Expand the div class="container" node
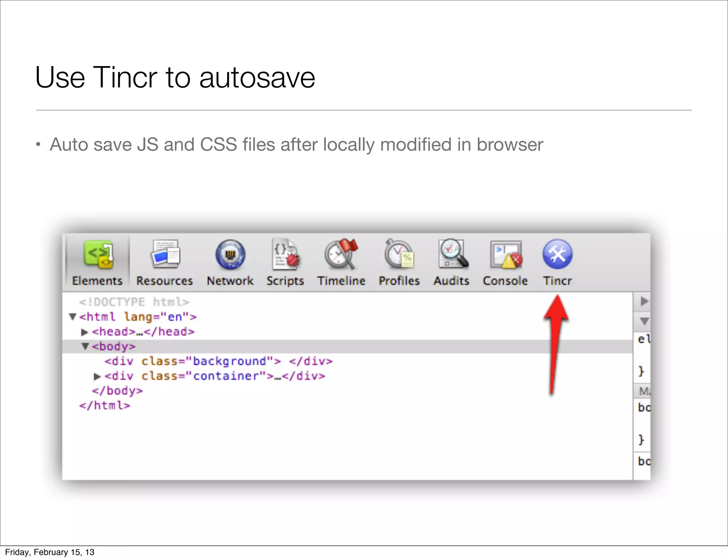 [97, 376]
